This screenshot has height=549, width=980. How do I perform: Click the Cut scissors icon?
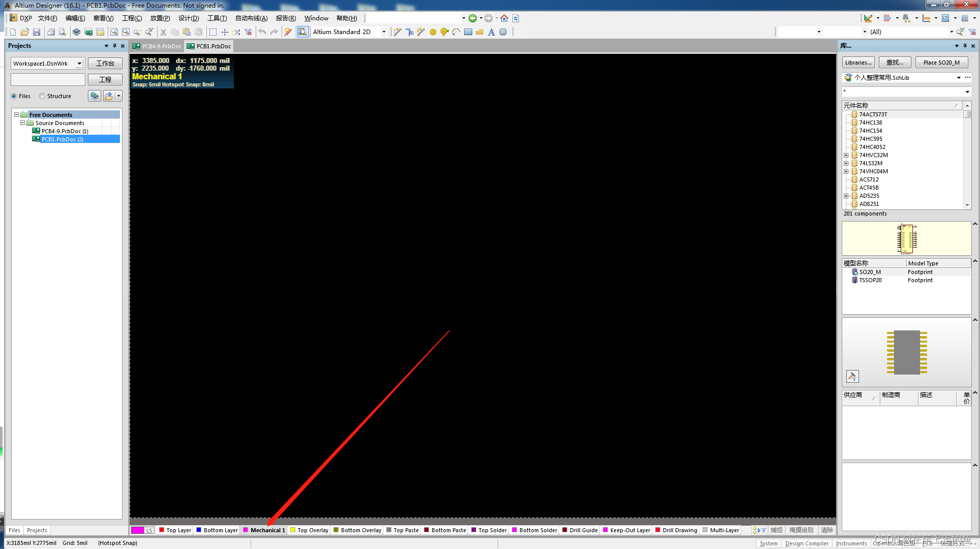(163, 32)
